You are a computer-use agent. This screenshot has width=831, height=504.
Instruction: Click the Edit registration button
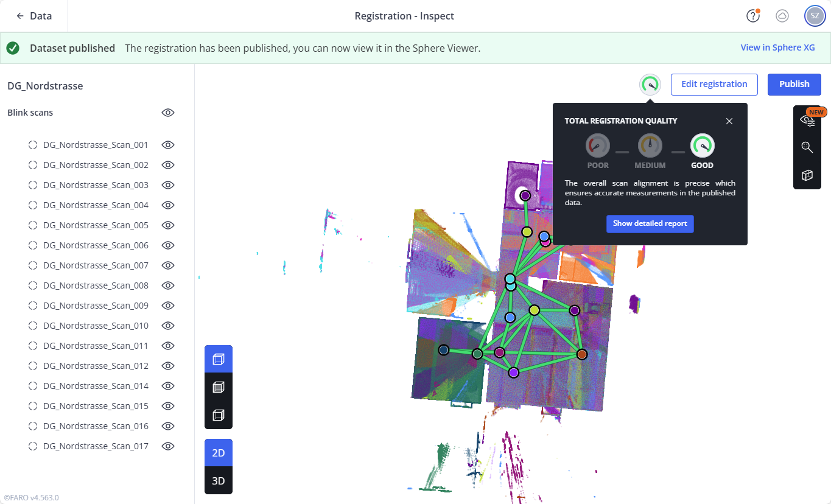point(714,84)
